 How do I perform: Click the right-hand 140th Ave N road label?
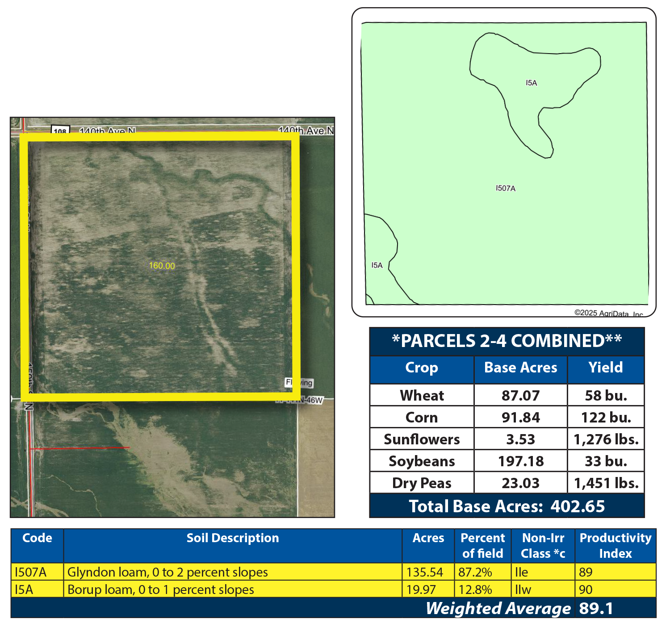coord(306,130)
